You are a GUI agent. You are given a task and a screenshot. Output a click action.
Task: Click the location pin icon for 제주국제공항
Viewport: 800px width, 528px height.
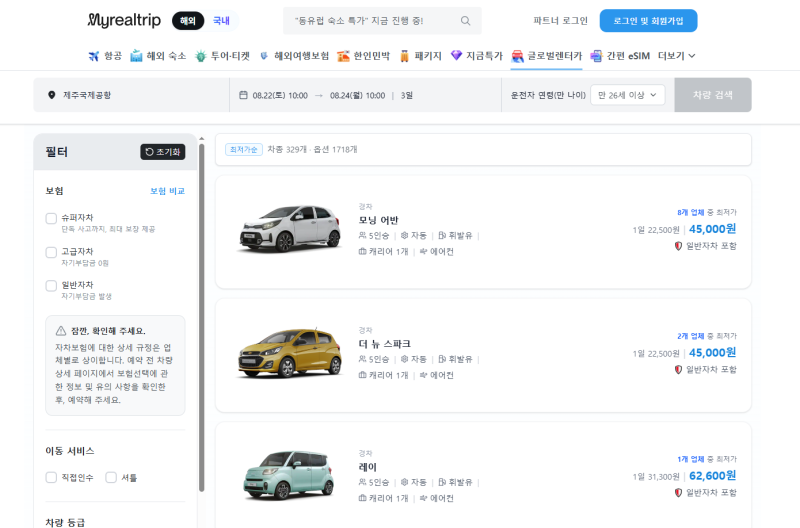(52, 95)
